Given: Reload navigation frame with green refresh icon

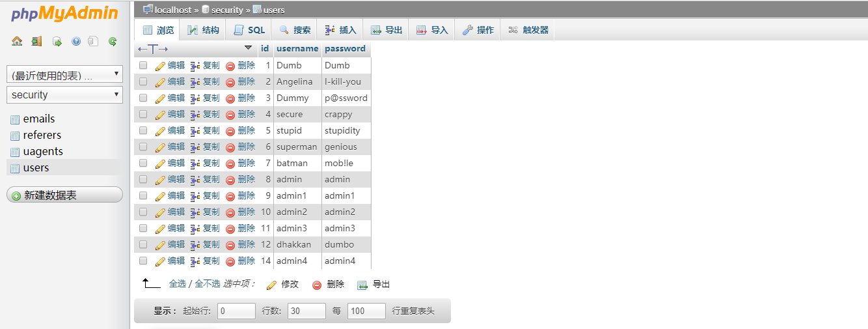Looking at the screenshot, I should (113, 41).
